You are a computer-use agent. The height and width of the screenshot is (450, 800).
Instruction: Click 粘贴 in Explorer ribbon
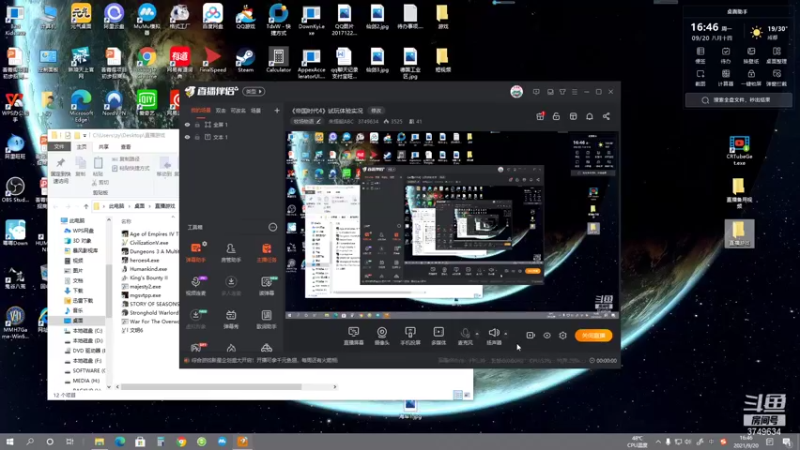(98, 166)
